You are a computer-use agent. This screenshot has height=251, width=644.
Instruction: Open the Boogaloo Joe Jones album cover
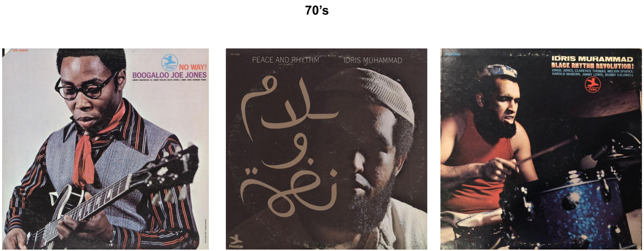(x=106, y=149)
